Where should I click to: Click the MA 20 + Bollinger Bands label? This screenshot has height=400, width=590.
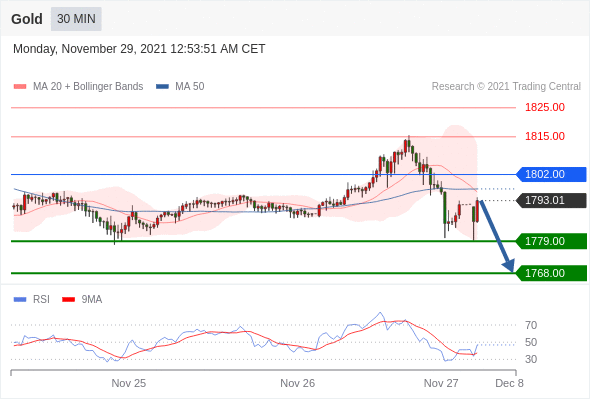pyautogui.click(x=88, y=87)
